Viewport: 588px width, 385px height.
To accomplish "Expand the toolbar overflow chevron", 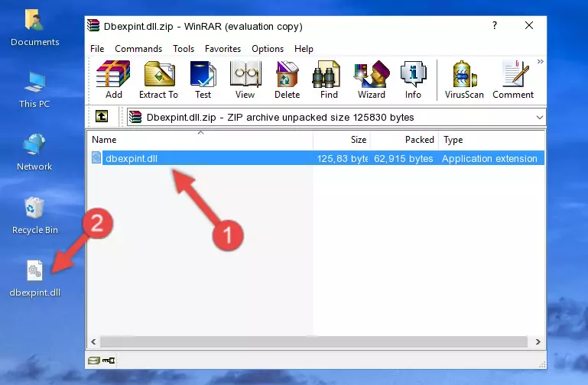I will [540, 61].
